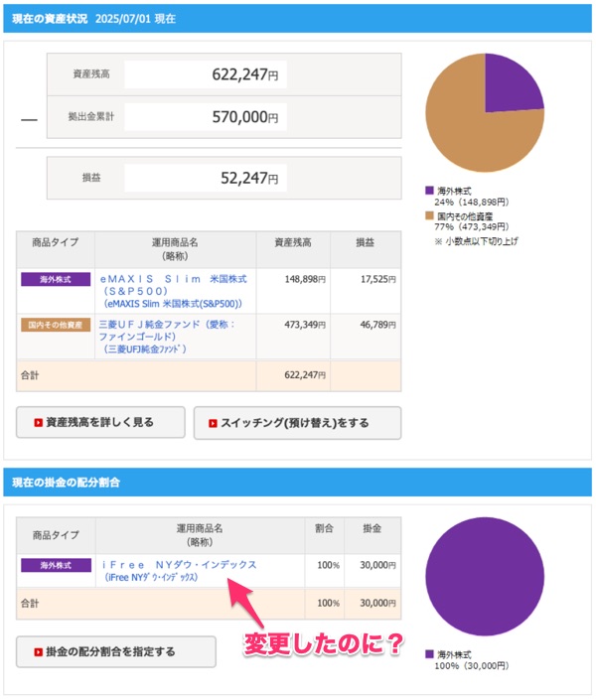Click 2025/07/01 現在 date in the header
Viewport: 596px width, 700px height.
[135, 19]
